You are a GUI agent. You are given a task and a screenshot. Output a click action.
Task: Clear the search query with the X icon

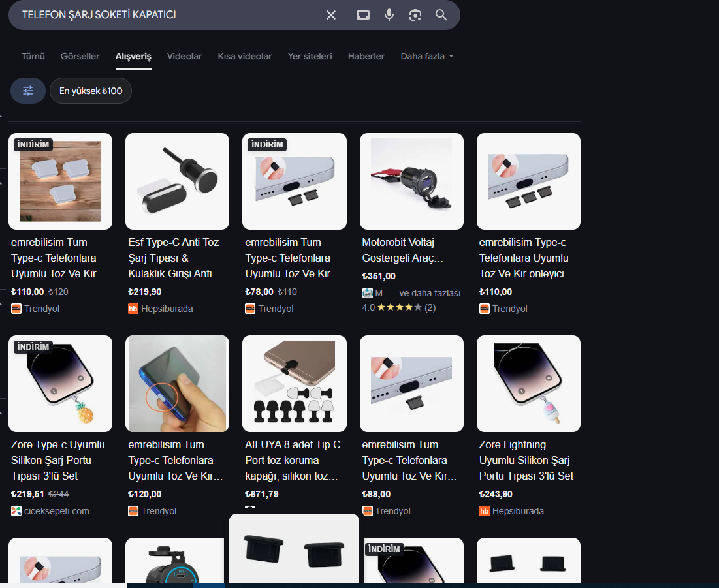330,15
